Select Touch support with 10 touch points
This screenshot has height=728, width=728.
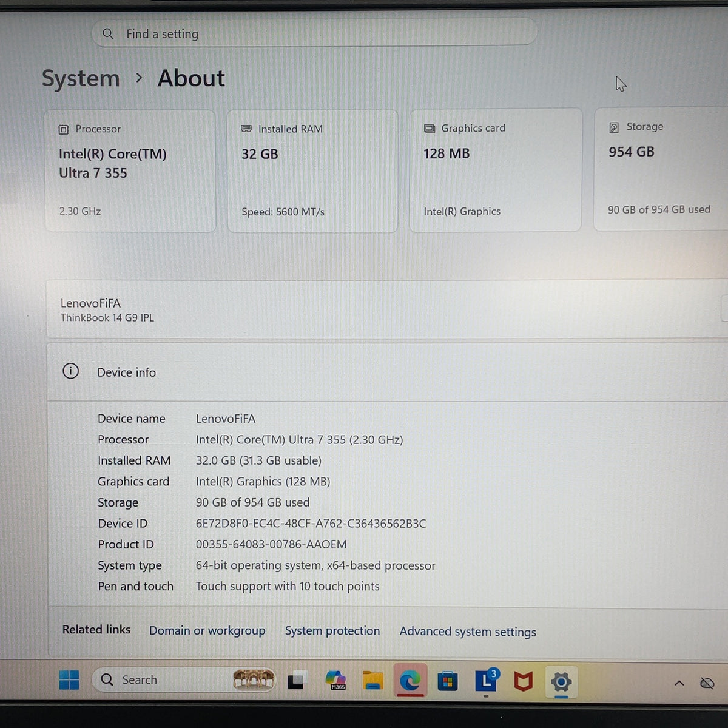[x=288, y=587]
